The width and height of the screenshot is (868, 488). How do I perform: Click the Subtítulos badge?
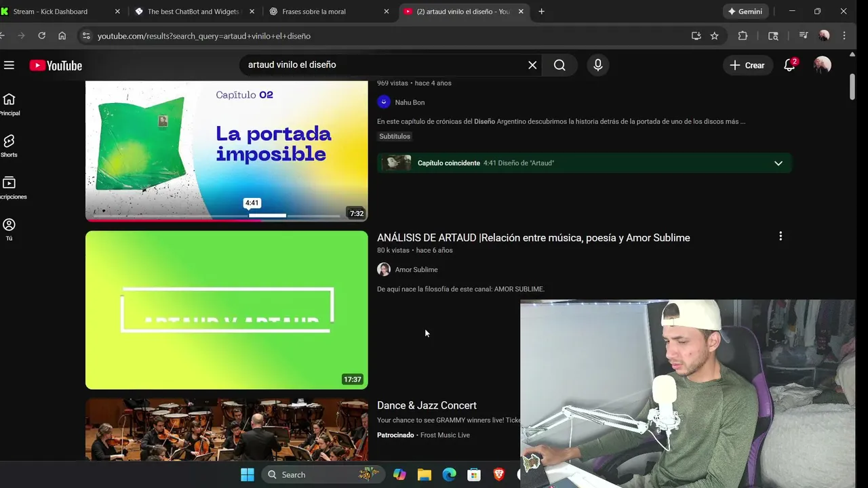(x=395, y=136)
